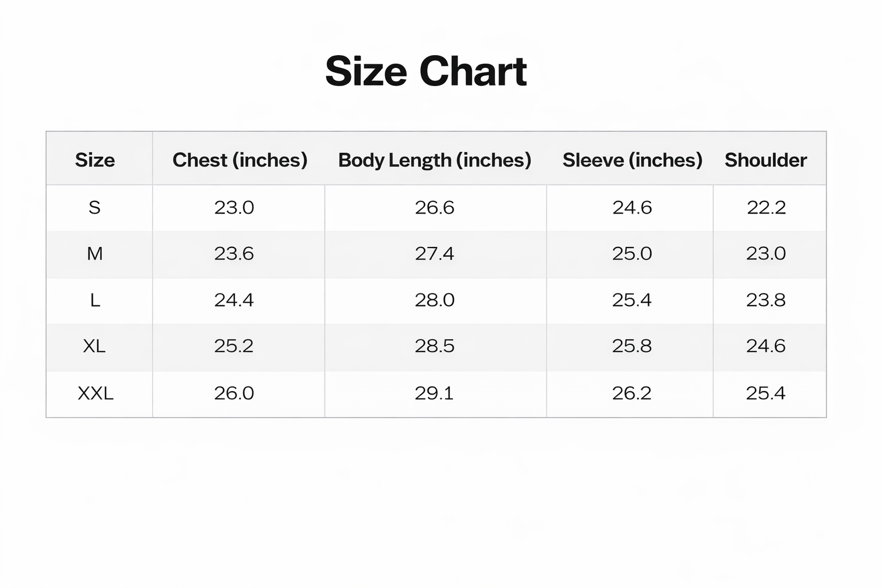Viewport: 882px width, 588px height.
Task: Click the "S" size row label
Action: pos(95,207)
